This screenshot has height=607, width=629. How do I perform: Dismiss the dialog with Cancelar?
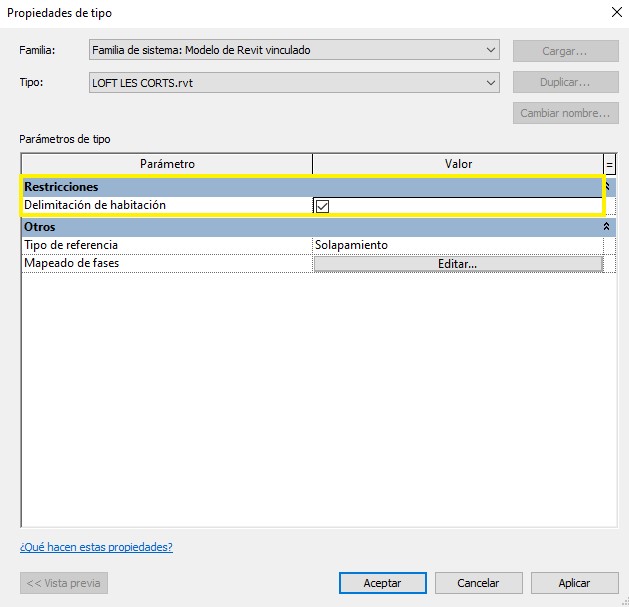pyautogui.click(x=478, y=583)
